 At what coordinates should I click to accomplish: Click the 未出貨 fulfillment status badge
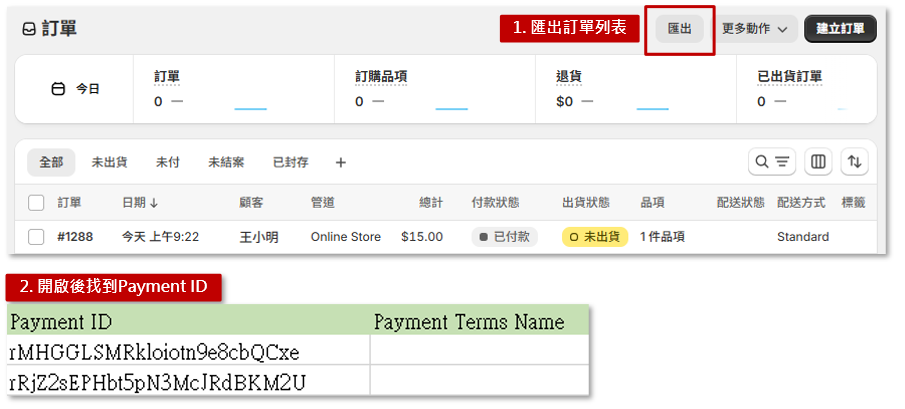point(595,237)
